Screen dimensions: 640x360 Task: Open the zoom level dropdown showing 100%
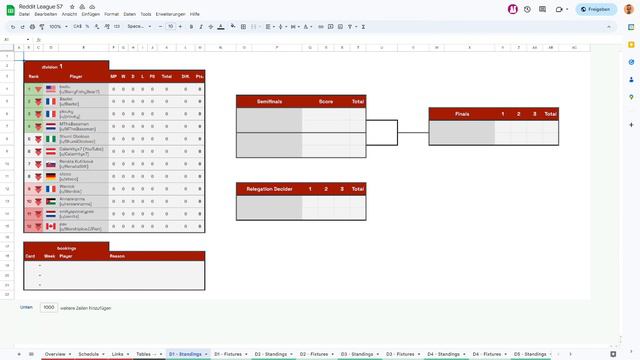(x=58, y=27)
